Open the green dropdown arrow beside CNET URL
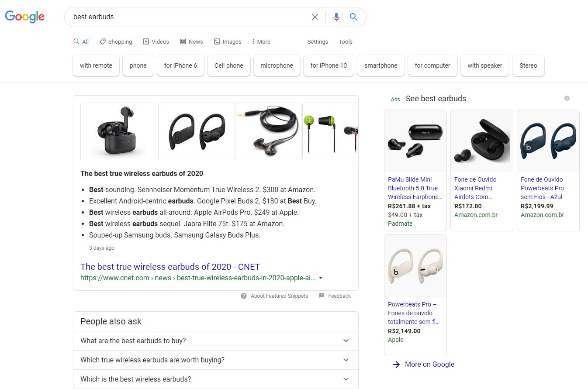Screen dimensions: 588x389 click(321, 278)
